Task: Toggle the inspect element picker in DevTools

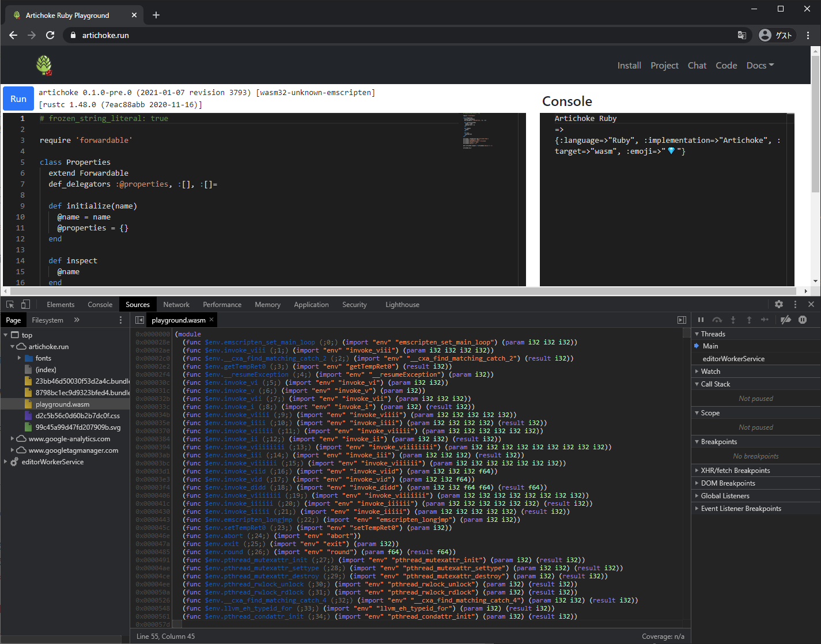Action: pyautogui.click(x=10, y=304)
